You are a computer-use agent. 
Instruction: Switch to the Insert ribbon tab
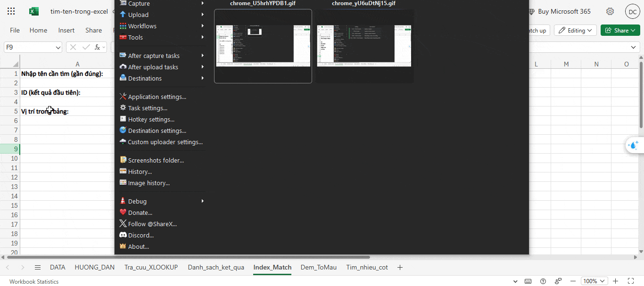(66, 30)
